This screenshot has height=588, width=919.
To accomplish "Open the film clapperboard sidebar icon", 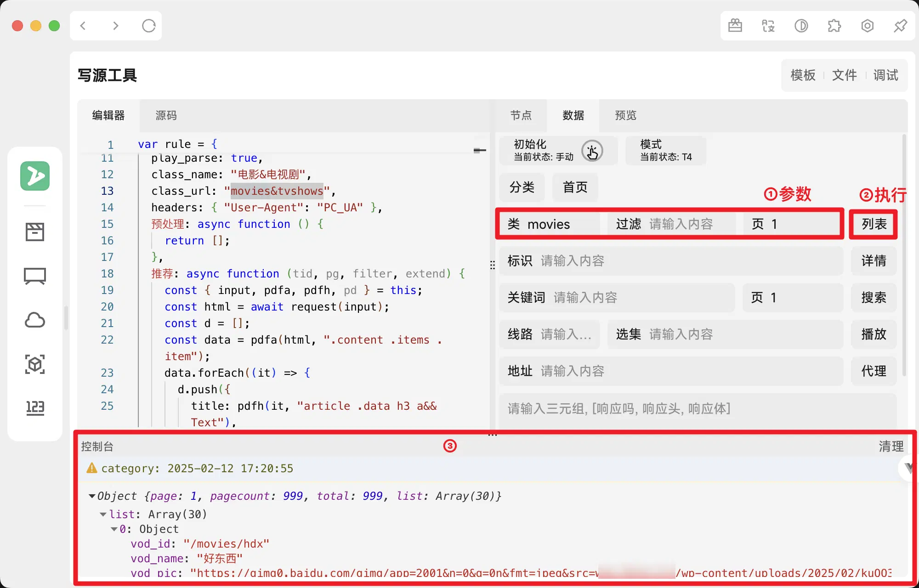I will (35, 232).
